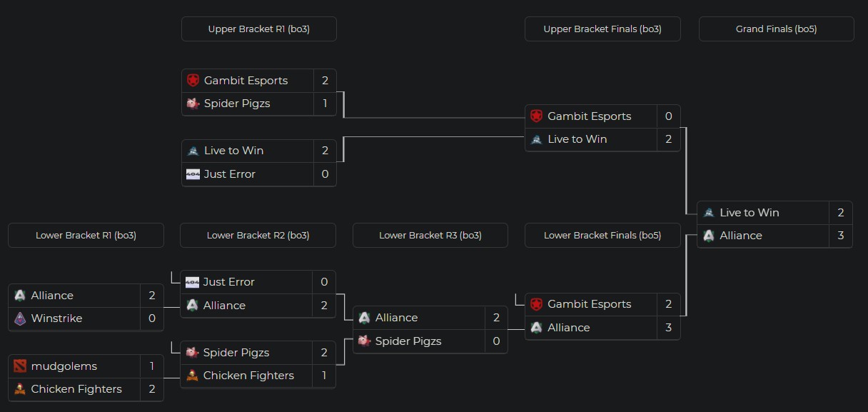Click the Gambit Esports logo in Upper Bracket R1
The height and width of the screenshot is (412, 868).
coord(193,80)
